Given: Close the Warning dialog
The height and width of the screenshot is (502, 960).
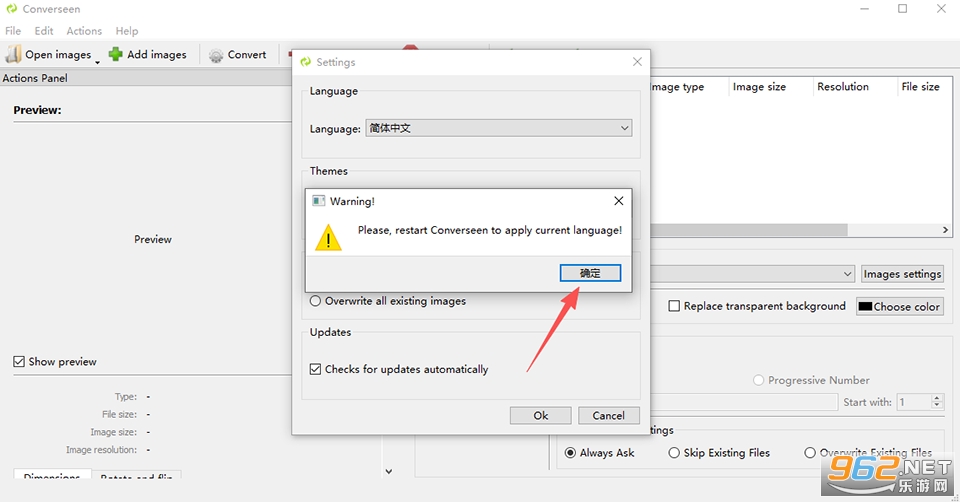Looking at the screenshot, I should [618, 201].
